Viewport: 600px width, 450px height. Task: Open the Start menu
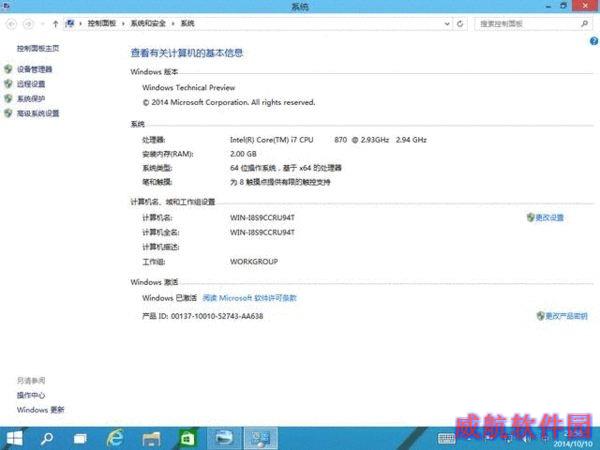coord(15,439)
